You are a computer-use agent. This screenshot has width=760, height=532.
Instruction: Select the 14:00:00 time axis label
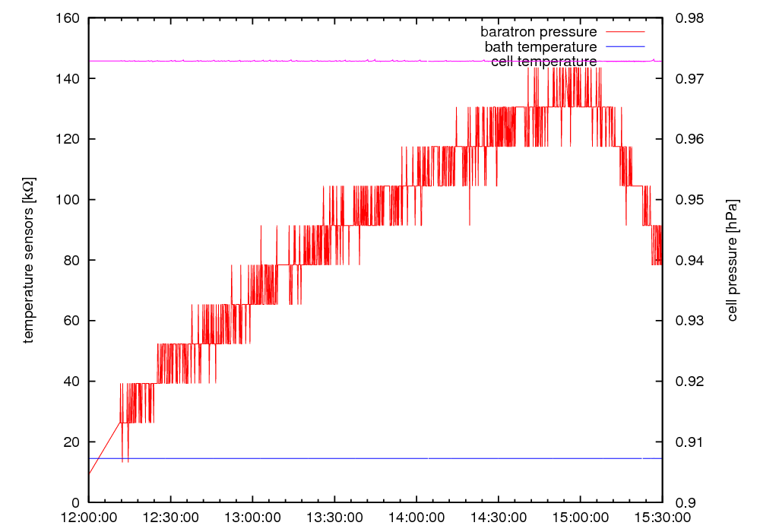tap(416, 517)
